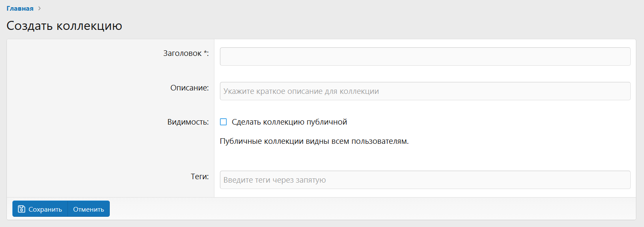This screenshot has height=227, width=644.
Task: Click the Заголовок field label
Action: point(183,53)
